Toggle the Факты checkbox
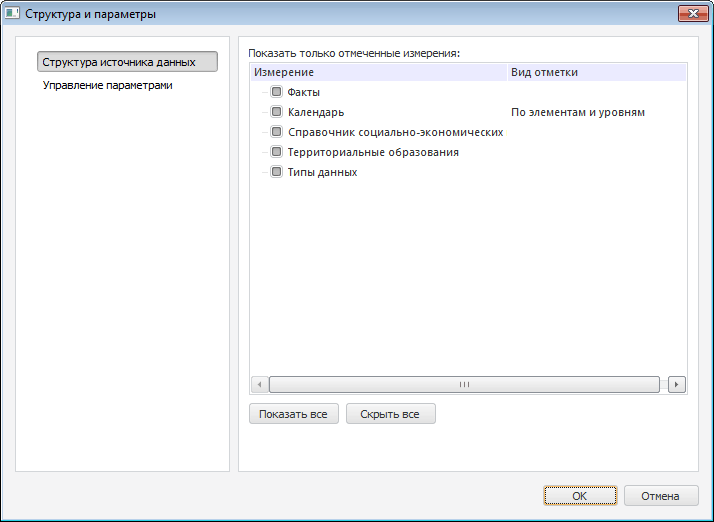Screen dimensions: 714x522 (277, 92)
